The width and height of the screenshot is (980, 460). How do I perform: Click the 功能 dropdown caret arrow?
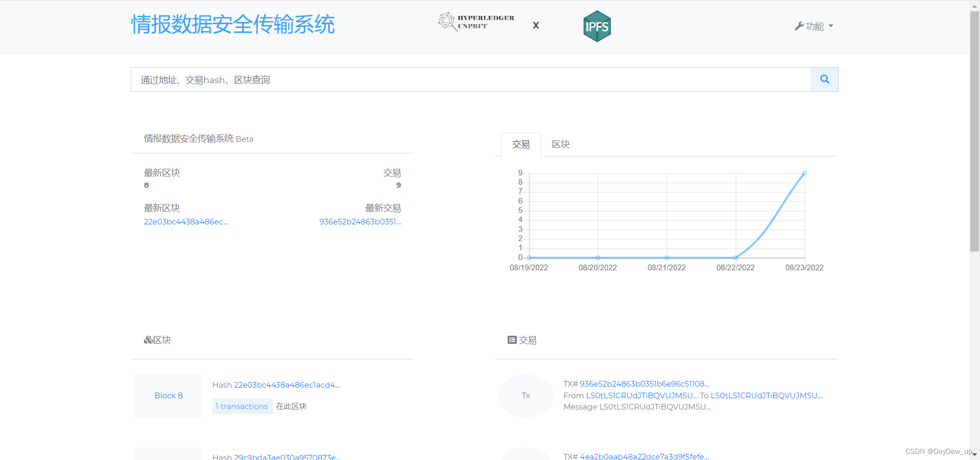[831, 26]
